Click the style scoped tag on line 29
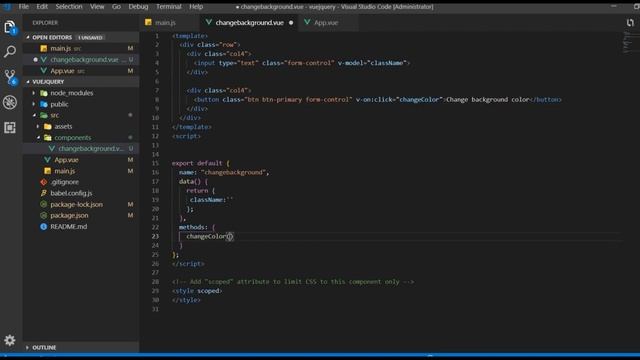 tap(197, 291)
